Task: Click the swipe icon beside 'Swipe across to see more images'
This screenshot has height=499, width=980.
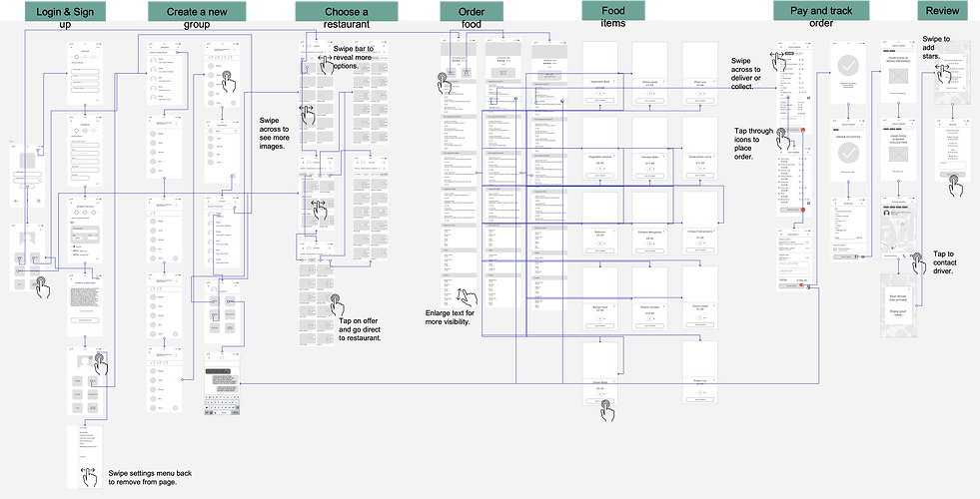Action: (307, 116)
